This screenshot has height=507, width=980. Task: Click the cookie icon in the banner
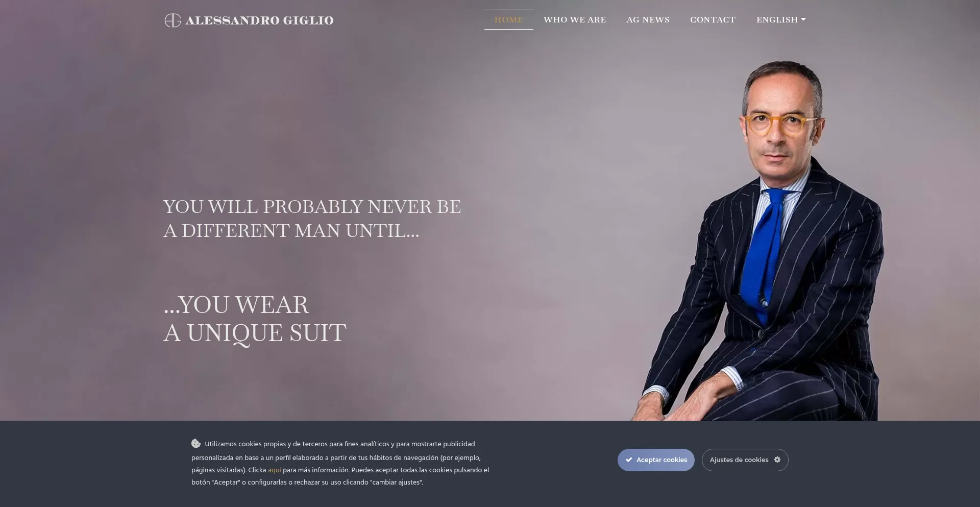click(196, 443)
